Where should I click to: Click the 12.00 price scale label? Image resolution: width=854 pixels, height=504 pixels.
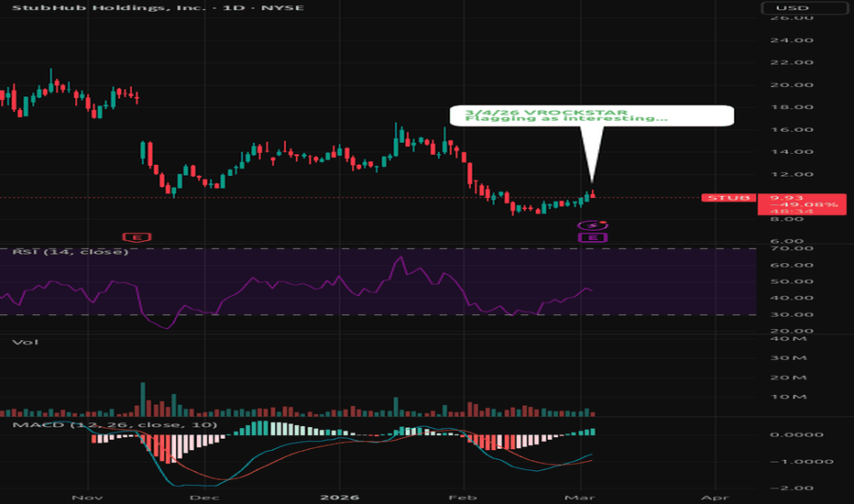click(x=792, y=175)
